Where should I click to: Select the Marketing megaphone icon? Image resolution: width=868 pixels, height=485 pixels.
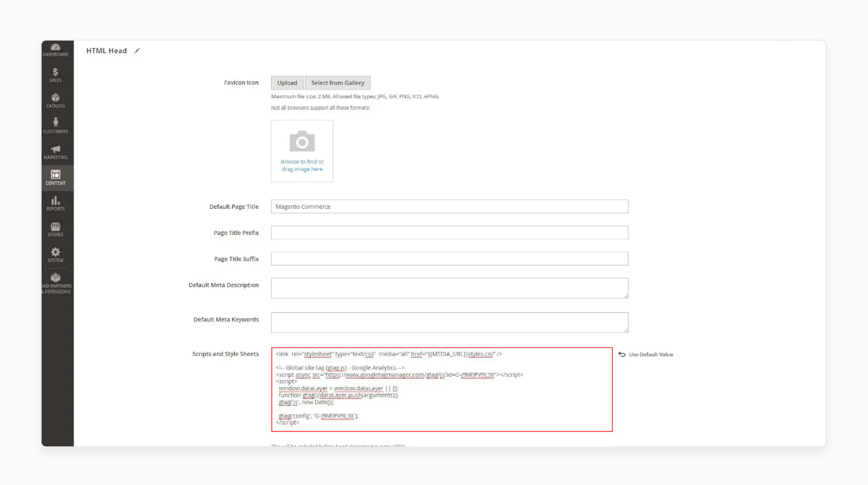point(56,151)
